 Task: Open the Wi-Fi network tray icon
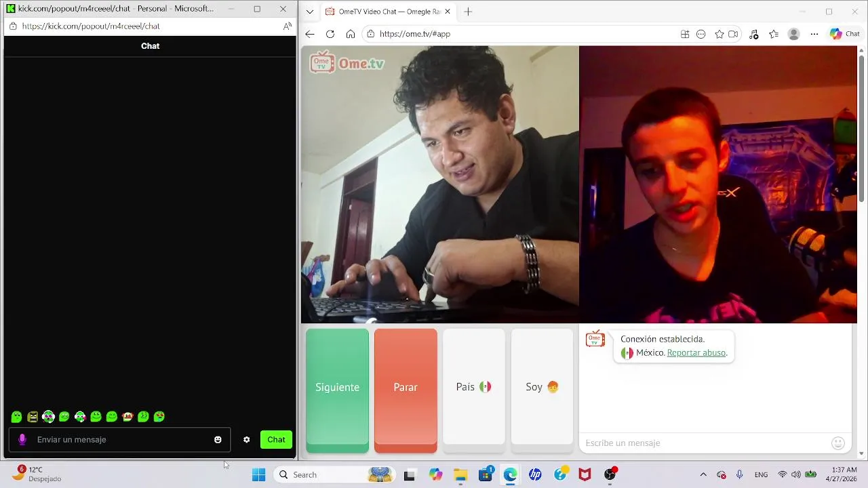coord(783,475)
